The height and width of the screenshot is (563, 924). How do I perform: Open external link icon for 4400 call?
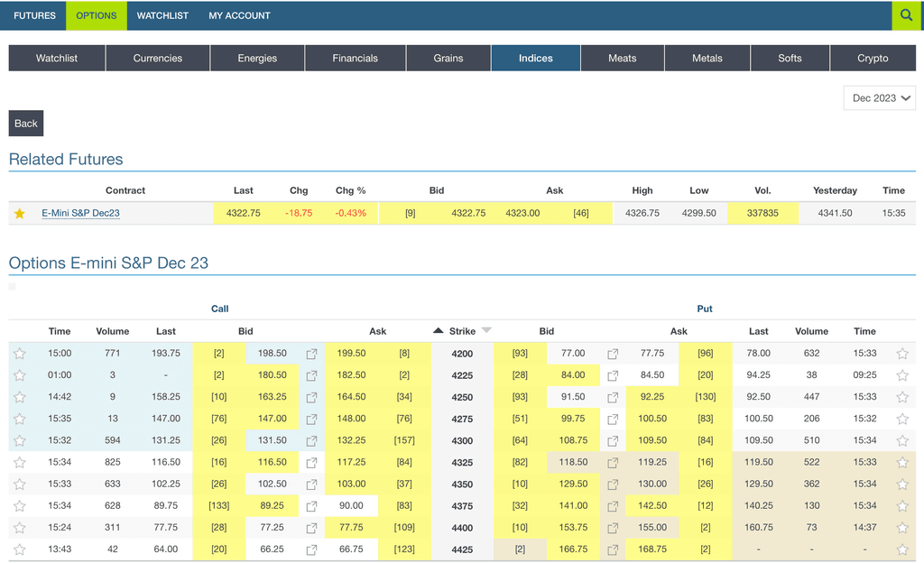[311, 528]
